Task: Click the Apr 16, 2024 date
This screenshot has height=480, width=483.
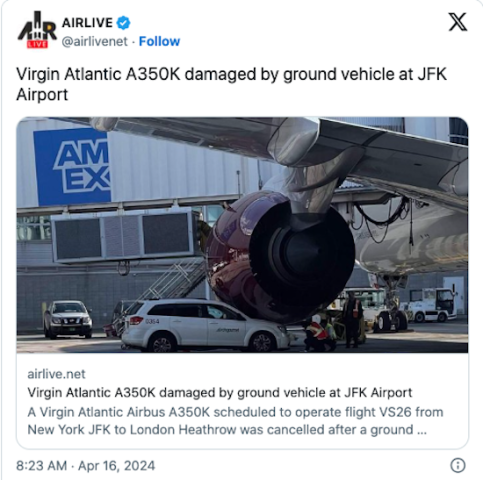Action: tap(117, 466)
